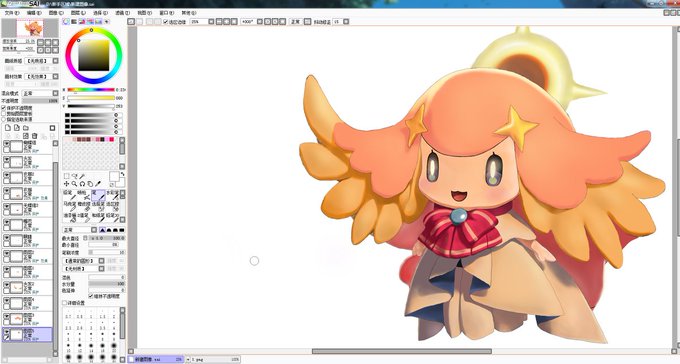Clear the selected layer contents
The image size is (680, 364).
[26, 136]
